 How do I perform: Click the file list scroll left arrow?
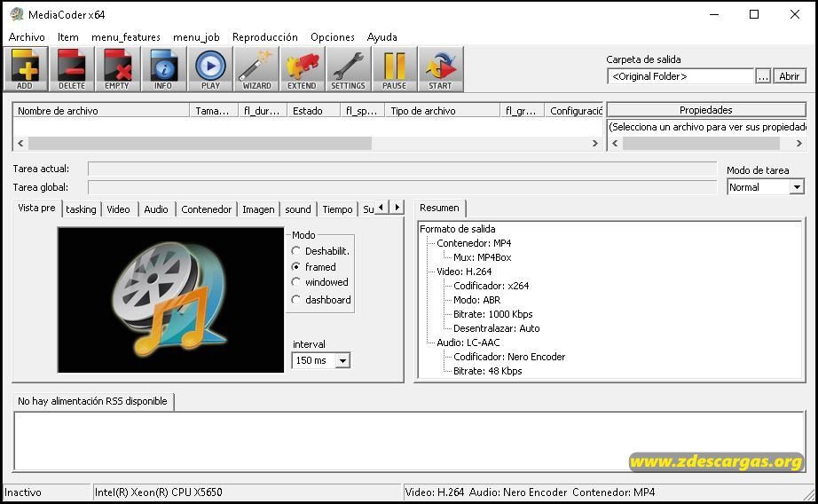(x=20, y=143)
